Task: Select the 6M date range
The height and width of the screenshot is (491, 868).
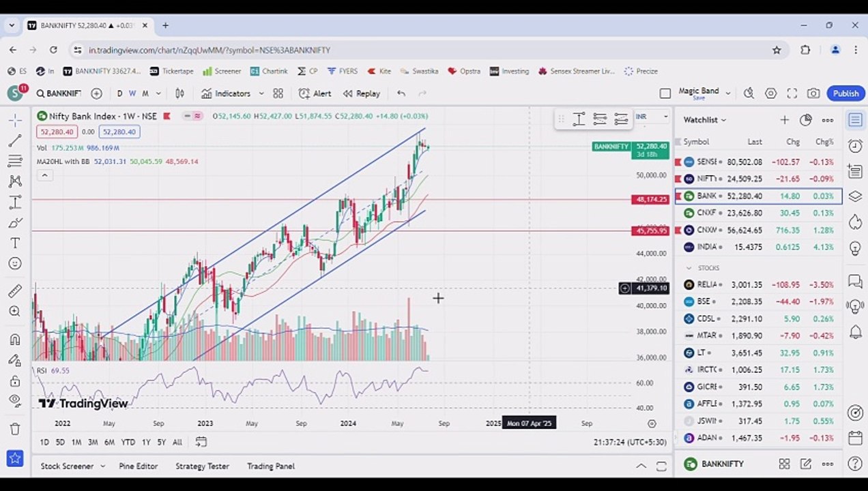Action: [x=109, y=443]
